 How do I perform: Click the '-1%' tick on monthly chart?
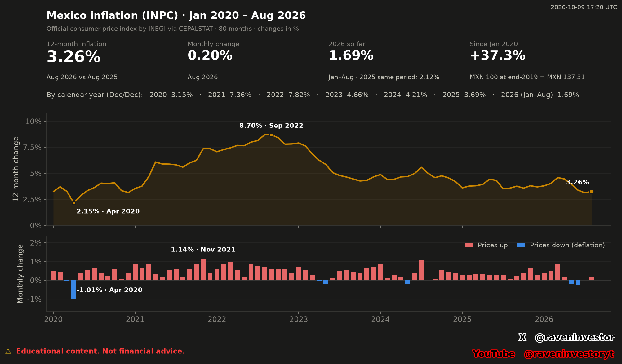coord(34,300)
